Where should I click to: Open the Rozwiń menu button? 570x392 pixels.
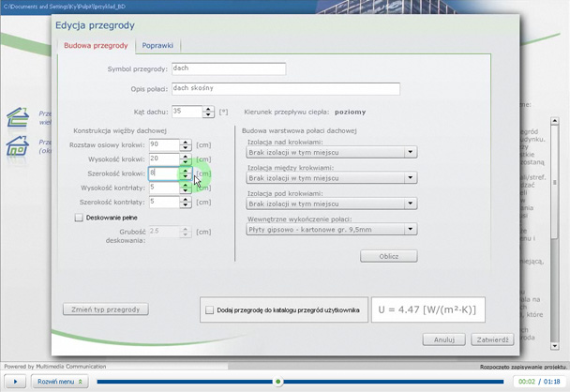point(59,382)
